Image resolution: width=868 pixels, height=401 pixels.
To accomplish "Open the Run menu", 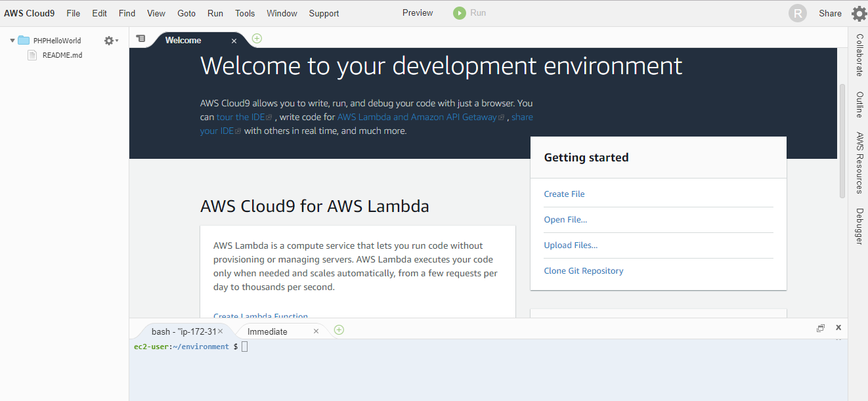I will pos(215,13).
